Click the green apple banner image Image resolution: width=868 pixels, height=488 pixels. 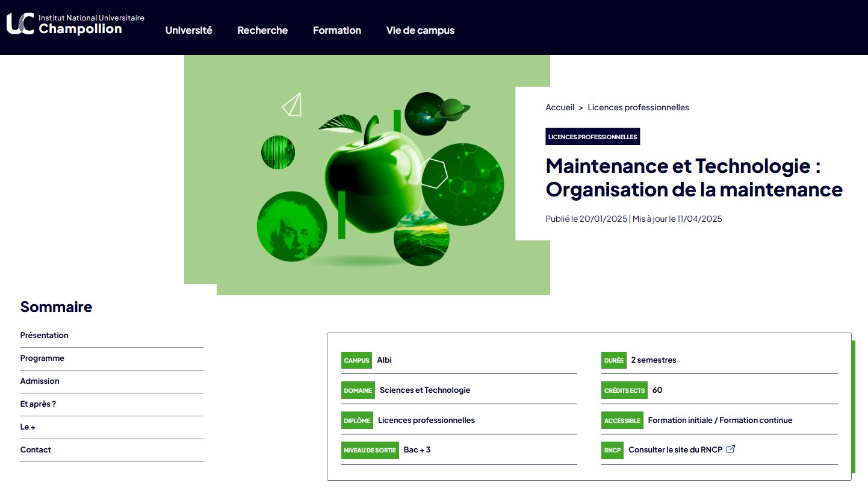[367, 175]
